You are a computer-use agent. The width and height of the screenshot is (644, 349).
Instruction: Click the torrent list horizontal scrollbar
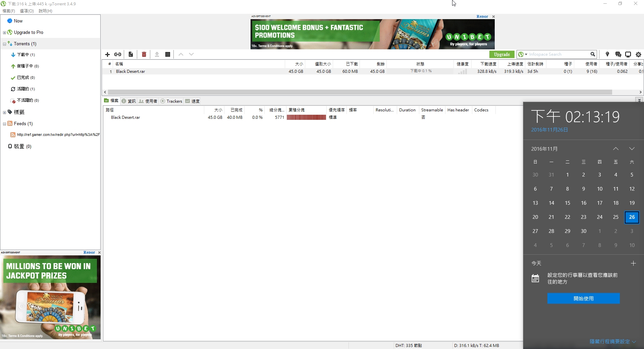(x=360, y=92)
